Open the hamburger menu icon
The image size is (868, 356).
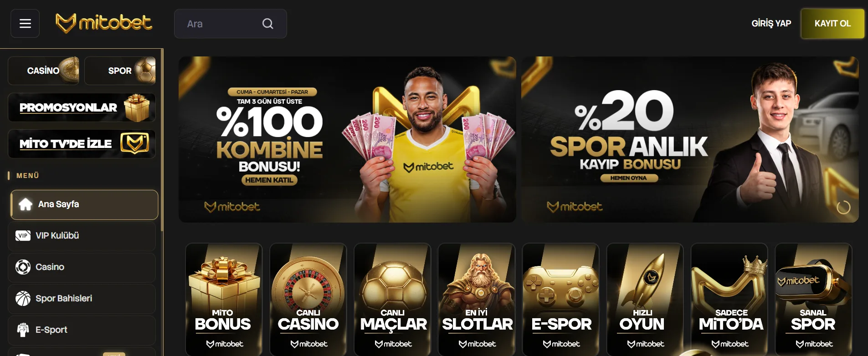click(x=25, y=24)
